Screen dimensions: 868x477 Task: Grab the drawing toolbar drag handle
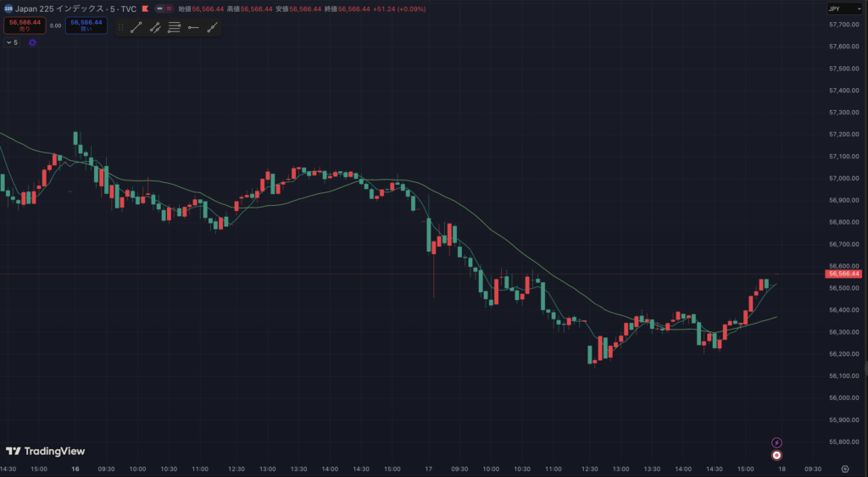[120, 27]
